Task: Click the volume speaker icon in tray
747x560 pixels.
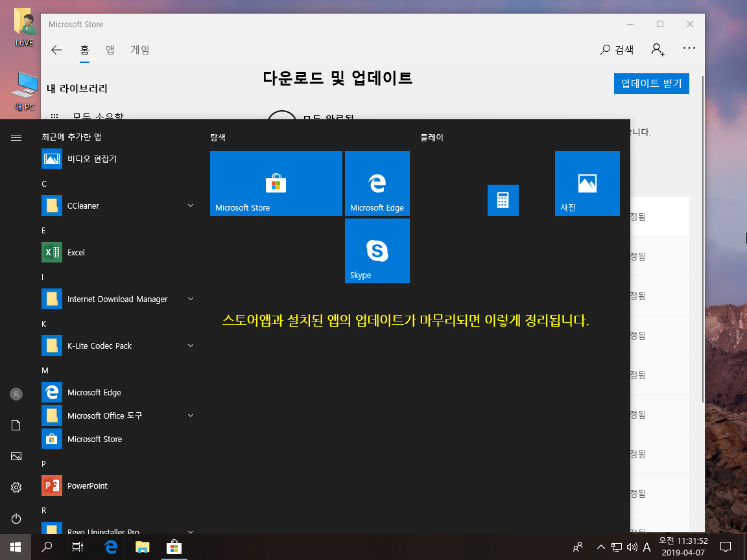Action: click(632, 547)
